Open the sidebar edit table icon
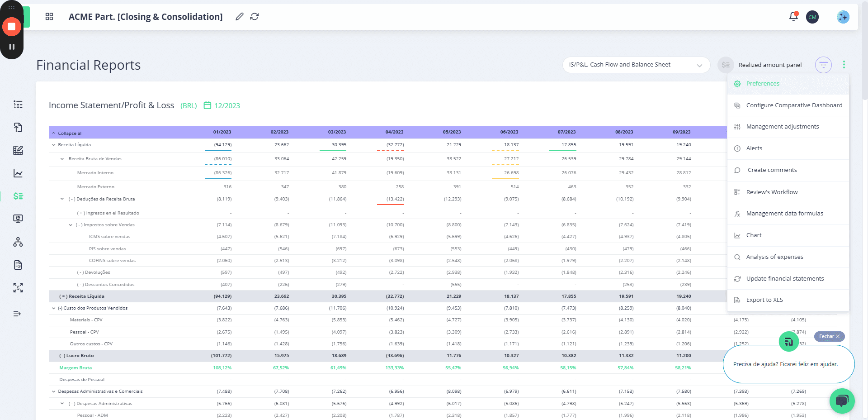868x420 pixels. (18, 150)
